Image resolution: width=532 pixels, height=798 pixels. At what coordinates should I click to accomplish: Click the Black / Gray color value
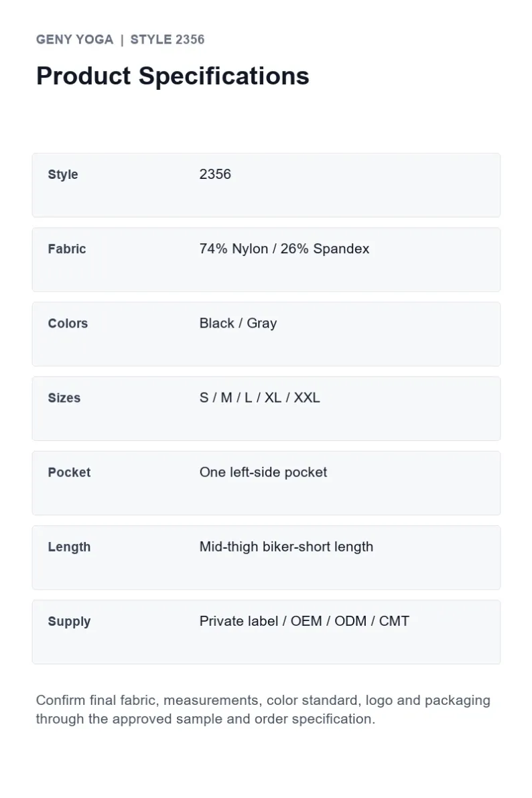click(239, 323)
